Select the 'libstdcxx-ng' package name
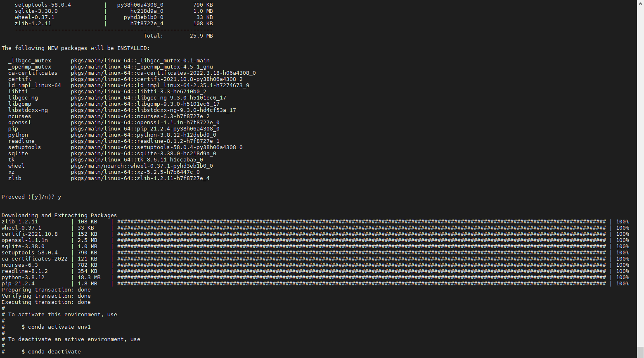644x358 pixels. point(28,110)
